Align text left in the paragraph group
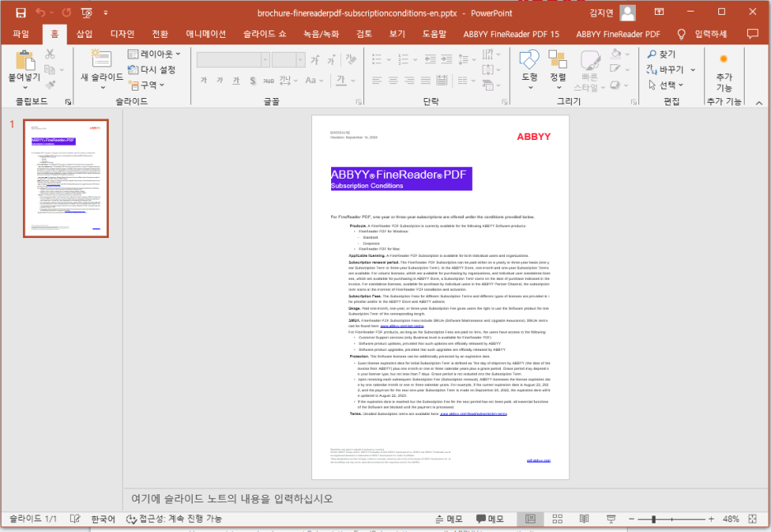 pos(377,80)
